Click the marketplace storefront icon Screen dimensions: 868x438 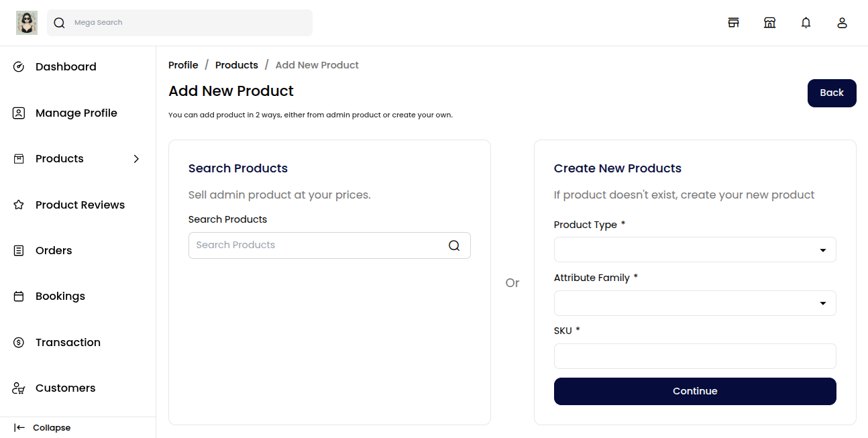click(769, 22)
